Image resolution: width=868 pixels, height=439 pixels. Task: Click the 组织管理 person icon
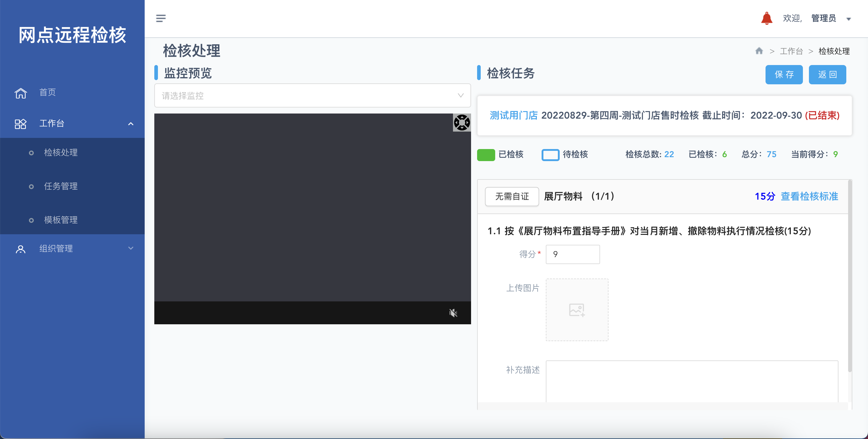pyautogui.click(x=20, y=249)
